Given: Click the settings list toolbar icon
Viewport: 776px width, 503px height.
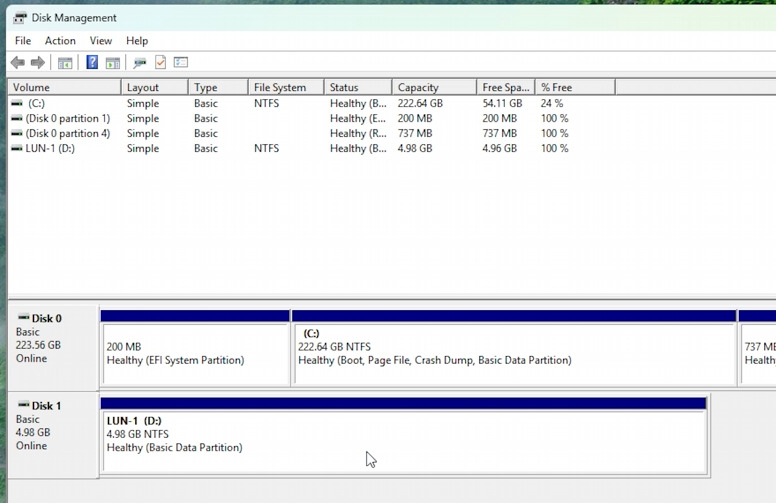Looking at the screenshot, I should click(x=181, y=62).
